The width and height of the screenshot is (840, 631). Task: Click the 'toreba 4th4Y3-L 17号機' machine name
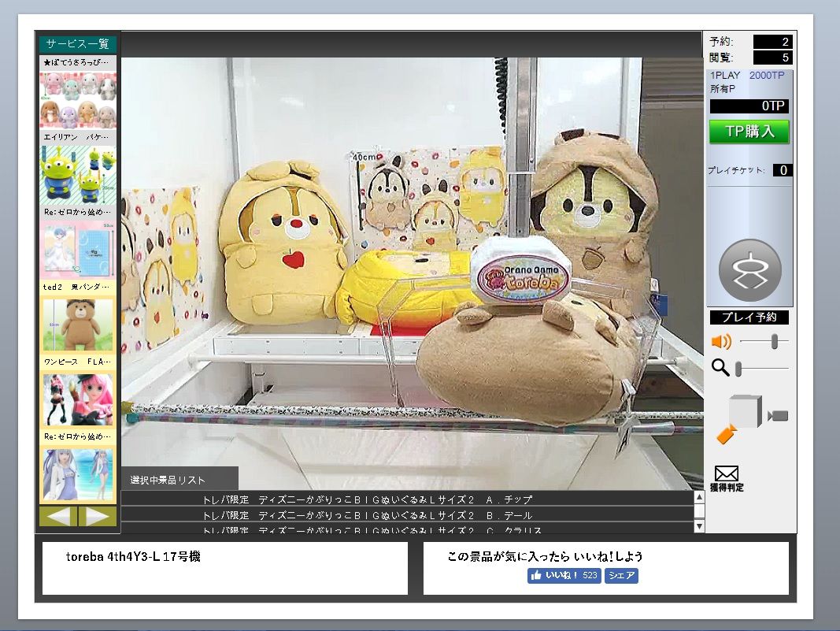[x=133, y=556]
